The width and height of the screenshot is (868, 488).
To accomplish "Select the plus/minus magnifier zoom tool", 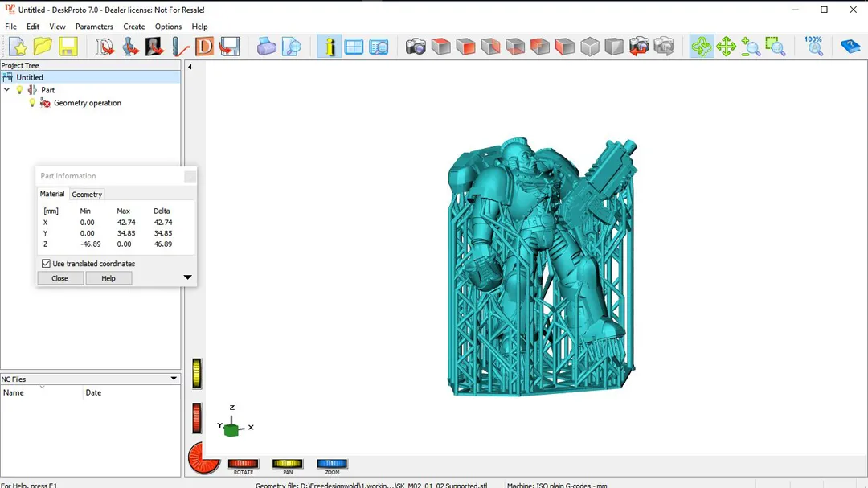I will pos(751,47).
